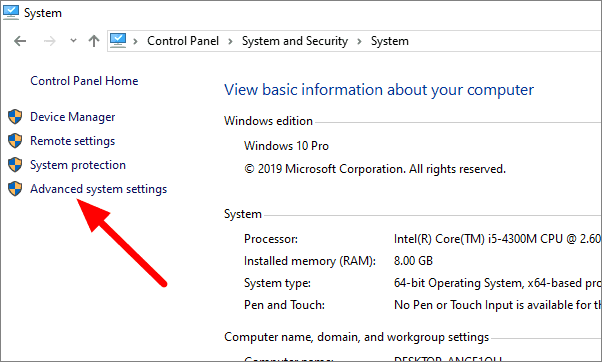The width and height of the screenshot is (602, 362).
Task: Click the computer icon in the address bar
Action: click(x=118, y=40)
